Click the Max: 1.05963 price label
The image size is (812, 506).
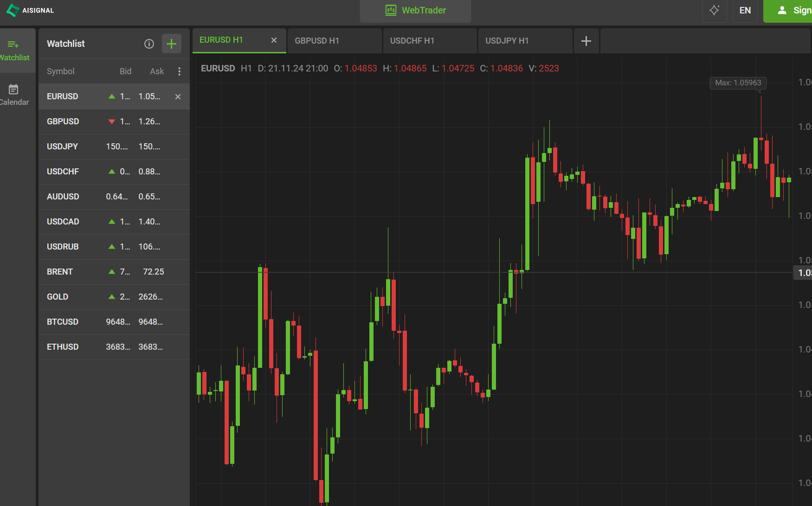pyautogui.click(x=738, y=83)
